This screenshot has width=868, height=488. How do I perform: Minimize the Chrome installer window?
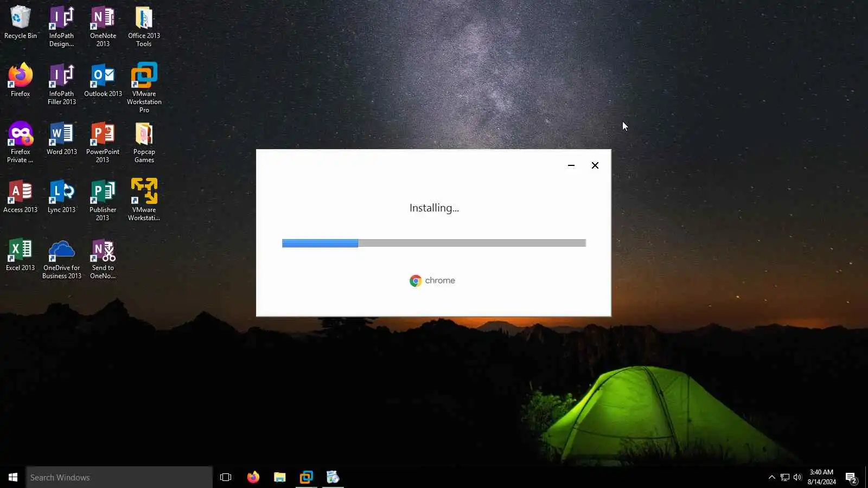[x=571, y=165]
